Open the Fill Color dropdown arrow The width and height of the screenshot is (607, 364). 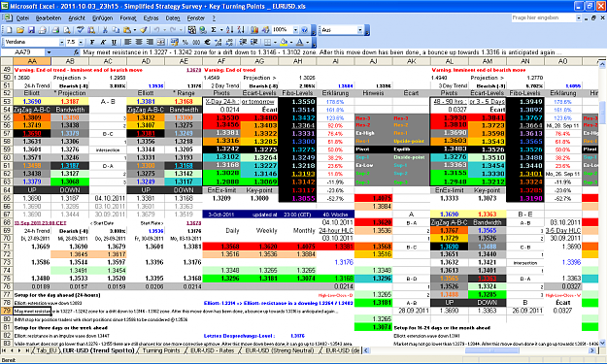click(291, 42)
